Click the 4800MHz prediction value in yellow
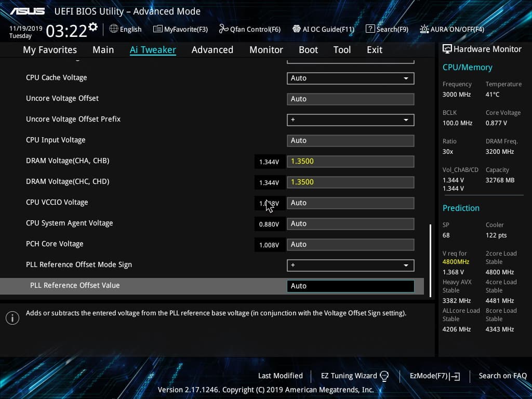Screen dimensions: 532x399 (456, 262)
